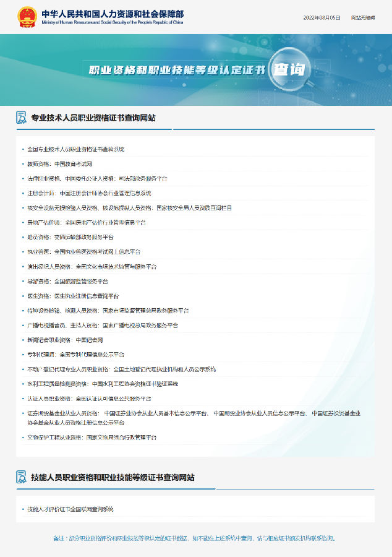The image size is (392, 557).
Task: Click the certificate icon beside 专业技术人员职业资格证书查询网站
Action: click(x=21, y=118)
